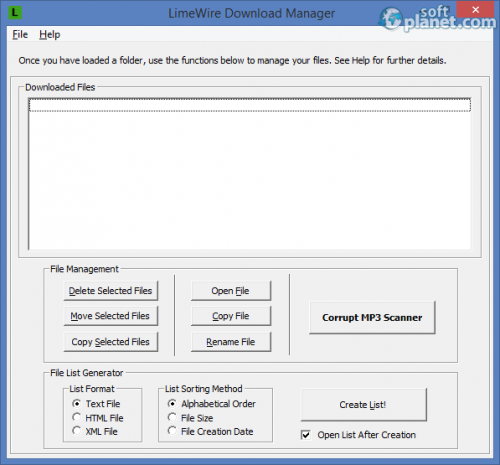Screen dimensions: 500x465
Task: Click the Open File button
Action: [x=231, y=291]
